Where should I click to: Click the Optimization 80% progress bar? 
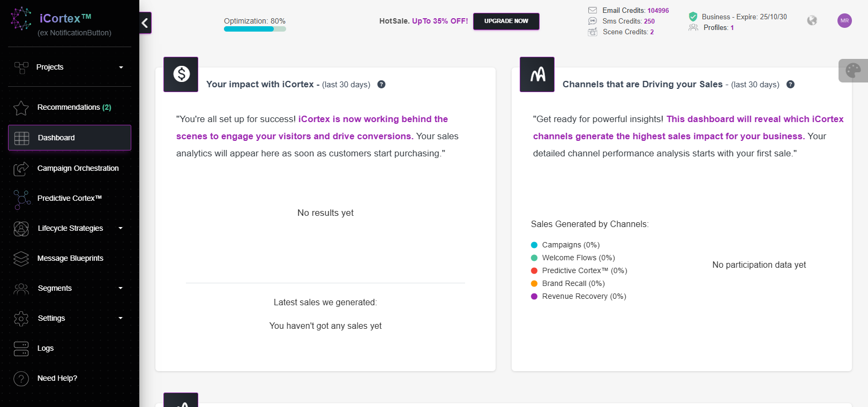pyautogui.click(x=255, y=29)
